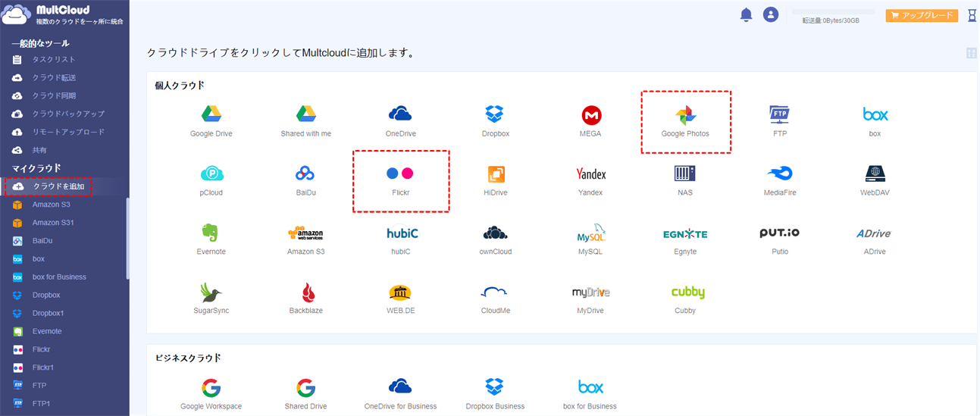
Task: Add Dropbox personal cloud
Action: click(495, 121)
